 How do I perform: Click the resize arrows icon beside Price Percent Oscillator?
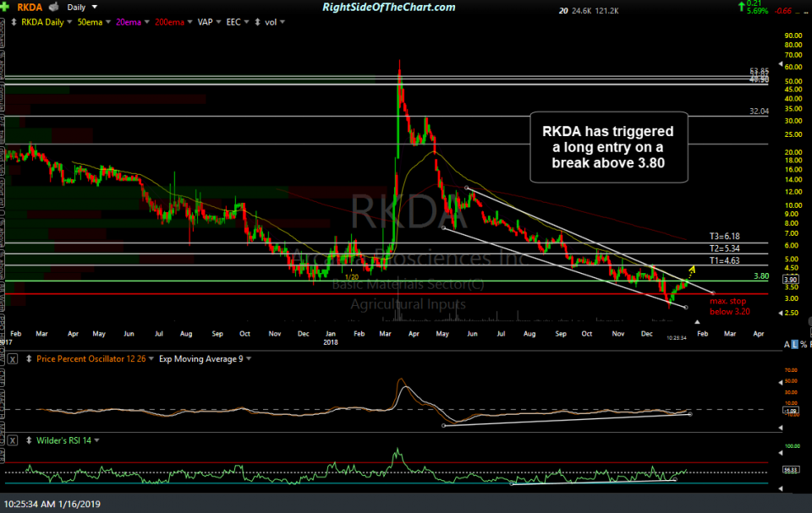(x=29, y=358)
